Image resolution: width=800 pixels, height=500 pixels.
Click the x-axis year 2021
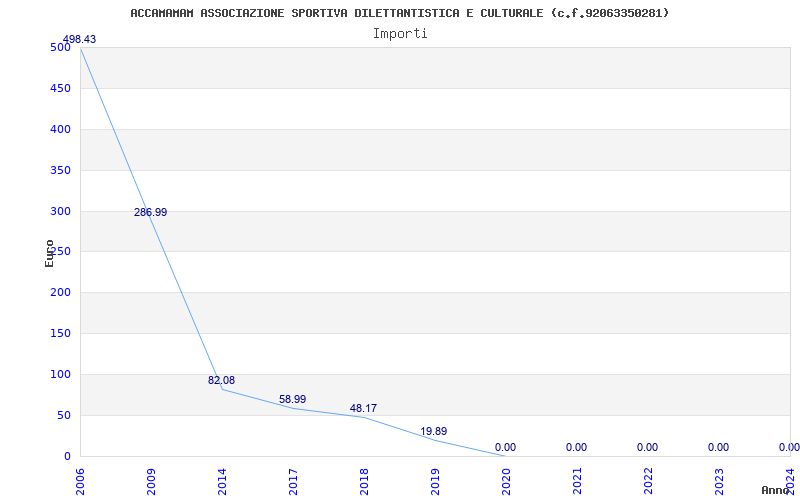(577, 481)
